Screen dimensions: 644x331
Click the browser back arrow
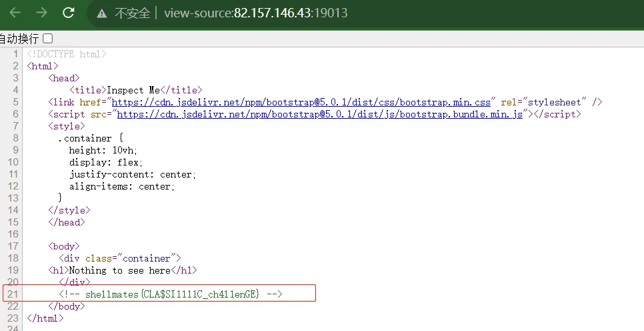coord(15,13)
